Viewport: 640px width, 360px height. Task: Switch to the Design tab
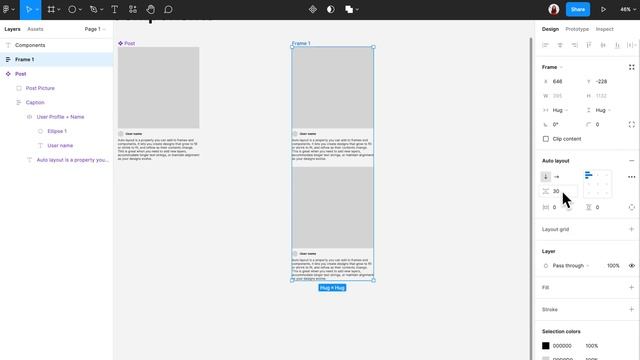click(x=550, y=29)
